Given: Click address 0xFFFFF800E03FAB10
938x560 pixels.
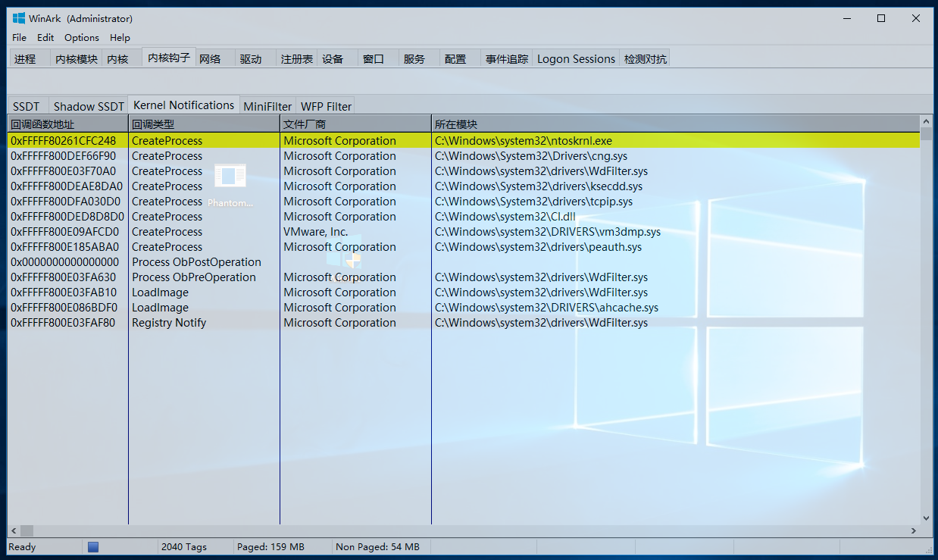Looking at the screenshot, I should coord(64,292).
